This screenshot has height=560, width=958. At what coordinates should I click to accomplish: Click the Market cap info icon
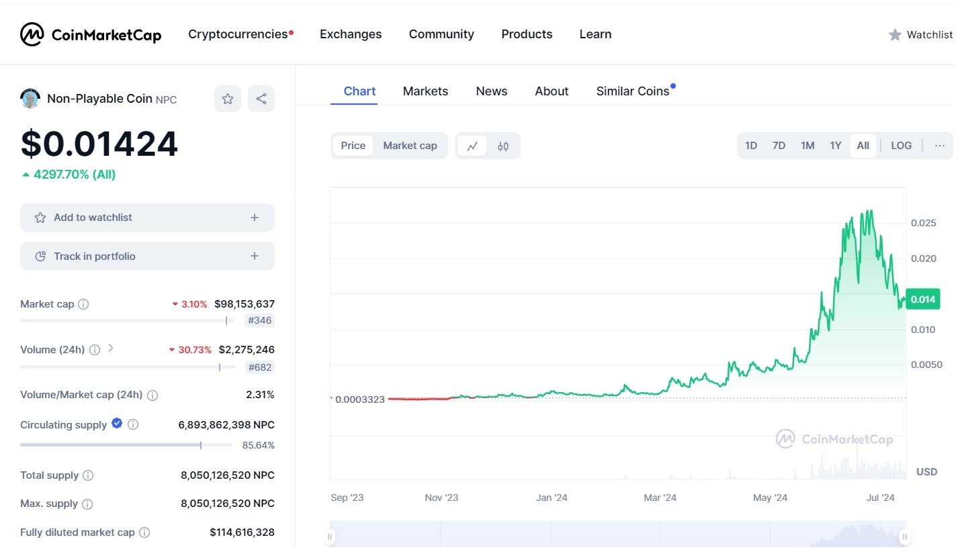point(83,304)
